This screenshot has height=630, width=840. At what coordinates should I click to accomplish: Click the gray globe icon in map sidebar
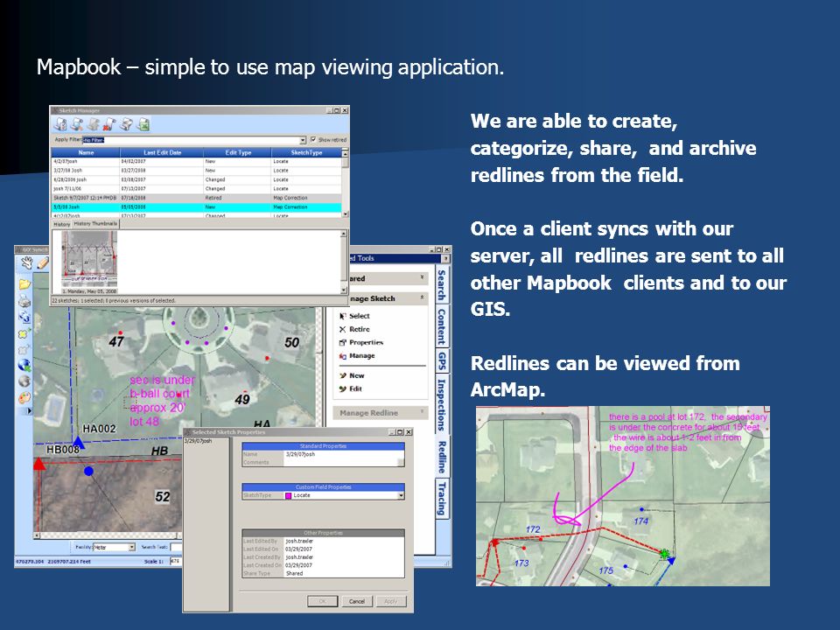[24, 381]
